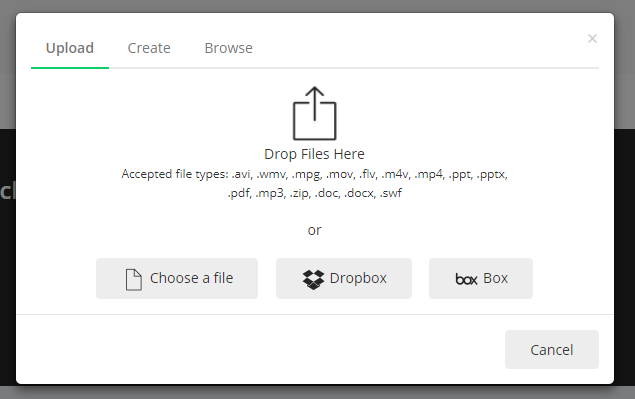Select the Box upload button
Viewport: 635px width, 399px height.
click(x=481, y=278)
